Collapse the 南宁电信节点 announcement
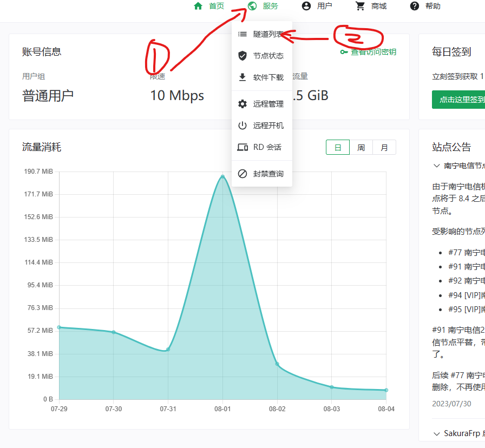The image size is (485, 448). point(437,166)
